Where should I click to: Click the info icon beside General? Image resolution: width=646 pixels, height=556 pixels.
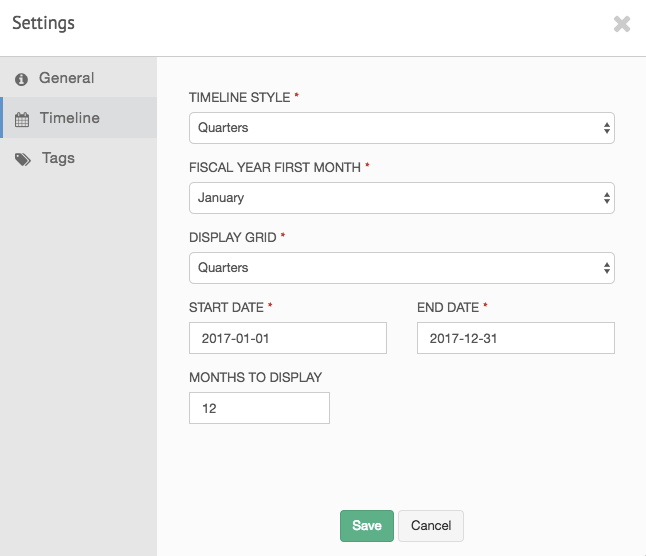click(22, 79)
